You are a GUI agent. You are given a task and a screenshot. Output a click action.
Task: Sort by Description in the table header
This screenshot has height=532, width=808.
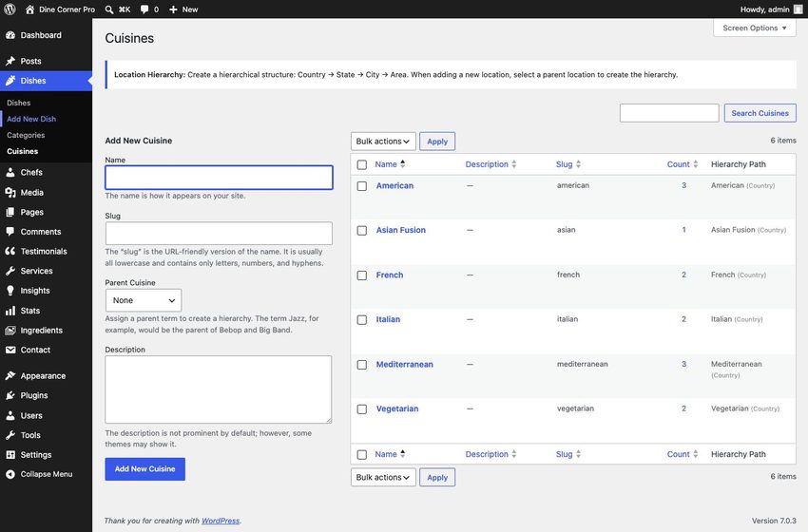click(x=491, y=164)
